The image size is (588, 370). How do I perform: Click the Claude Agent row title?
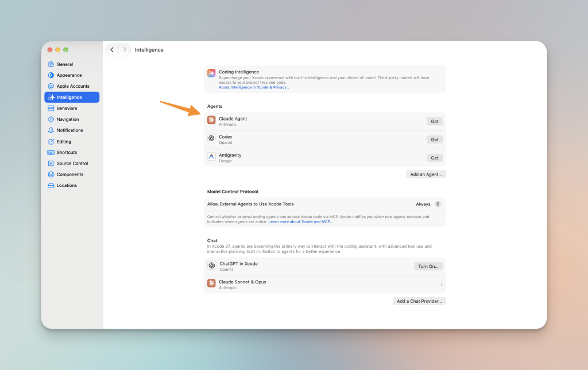233,119
